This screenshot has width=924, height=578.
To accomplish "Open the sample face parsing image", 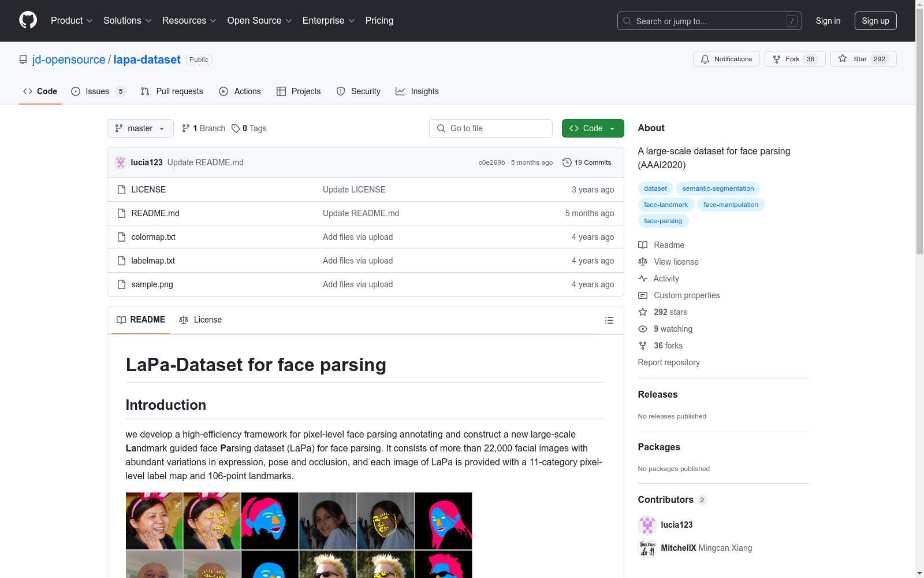I will (x=299, y=535).
